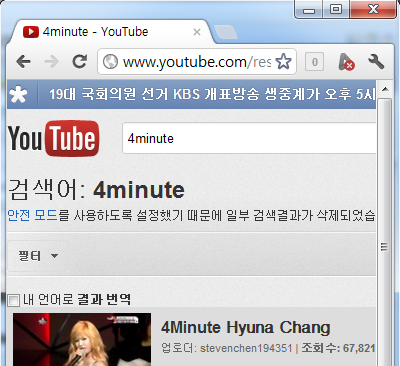
Task: Minimize the Chrome window
Action: tap(309, 9)
